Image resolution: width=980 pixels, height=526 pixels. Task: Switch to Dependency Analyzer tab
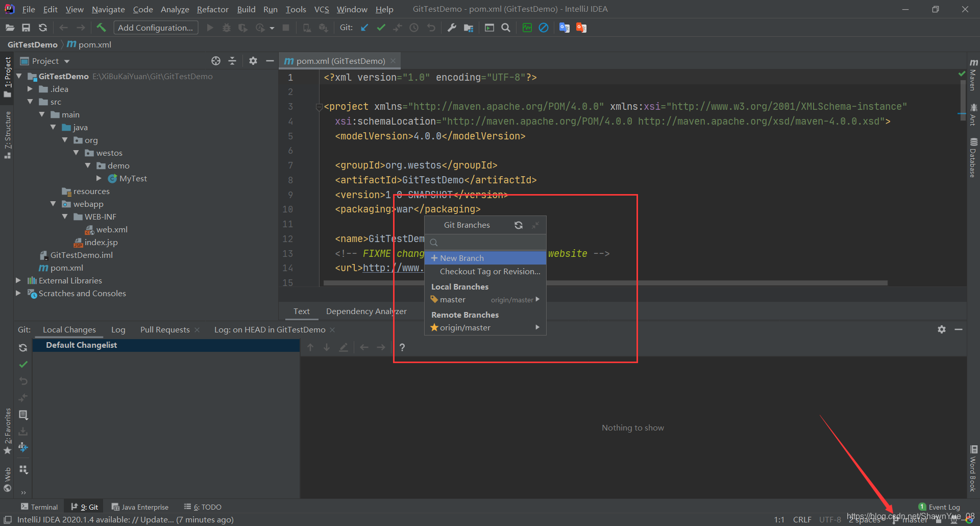tap(366, 311)
